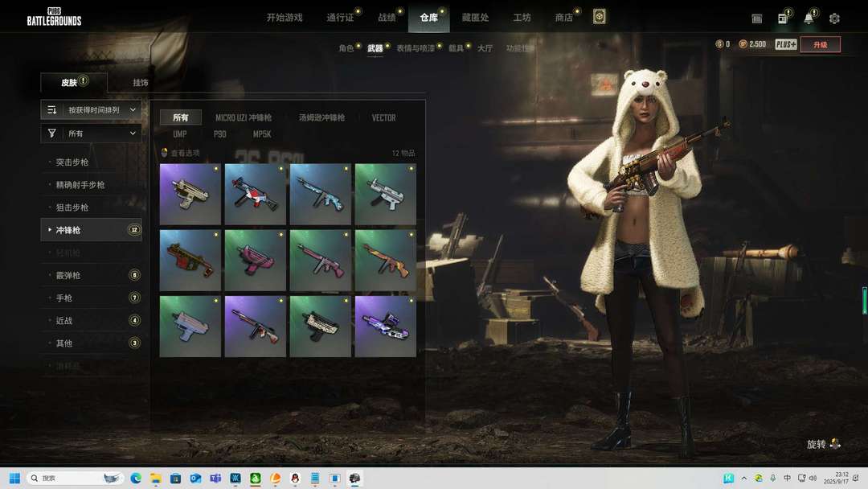Screen dimensions: 868x489
Task: Expand the 按获得时间排列 sort dropdown
Action: [91, 109]
